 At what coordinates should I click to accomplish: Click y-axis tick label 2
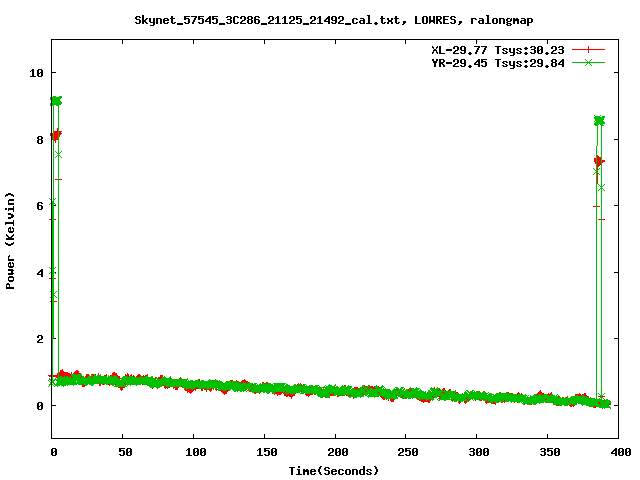(x=40, y=339)
